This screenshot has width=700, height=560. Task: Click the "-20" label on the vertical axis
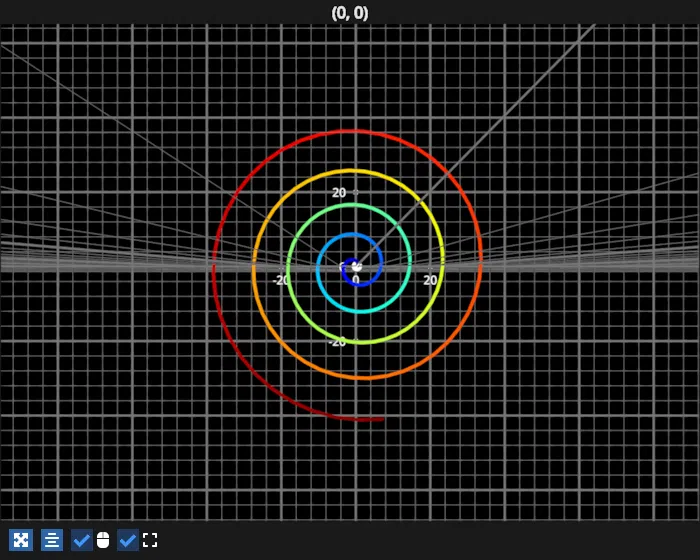[337, 342]
